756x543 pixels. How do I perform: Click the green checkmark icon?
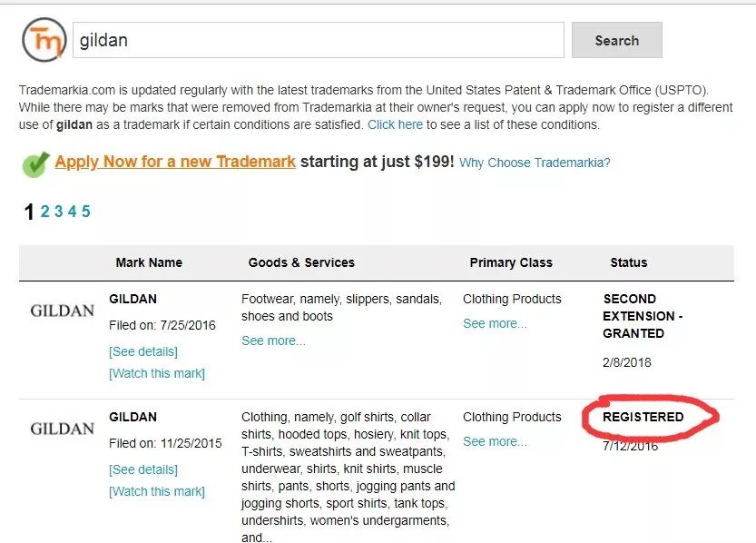click(35, 163)
